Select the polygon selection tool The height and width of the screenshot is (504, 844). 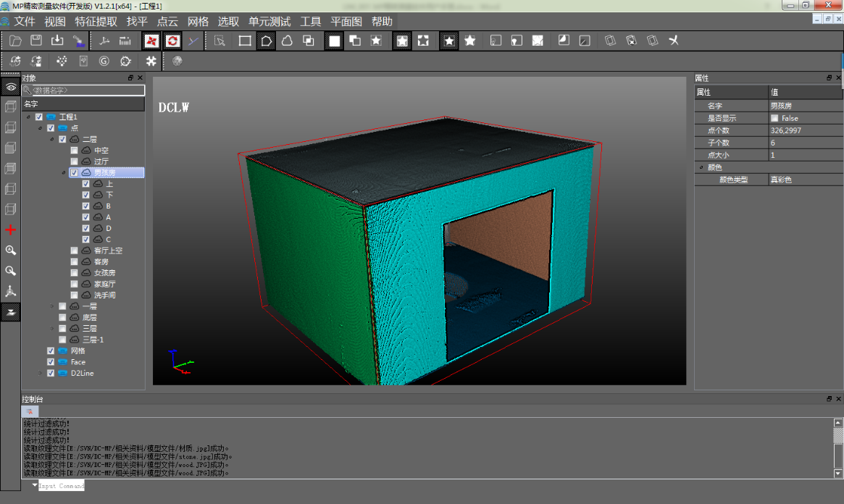tap(266, 41)
